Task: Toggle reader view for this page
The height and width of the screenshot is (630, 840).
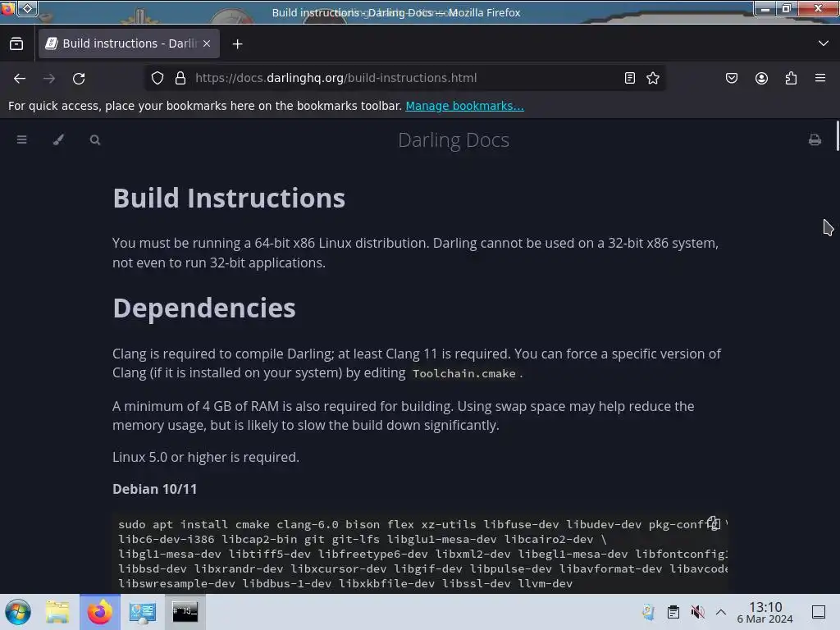Action: pyautogui.click(x=630, y=78)
